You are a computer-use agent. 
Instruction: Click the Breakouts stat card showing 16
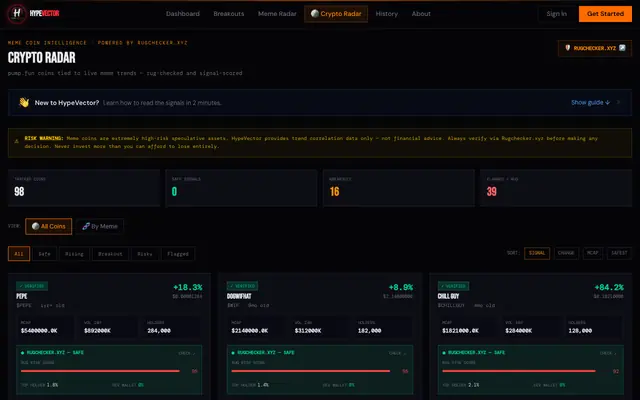(399, 188)
